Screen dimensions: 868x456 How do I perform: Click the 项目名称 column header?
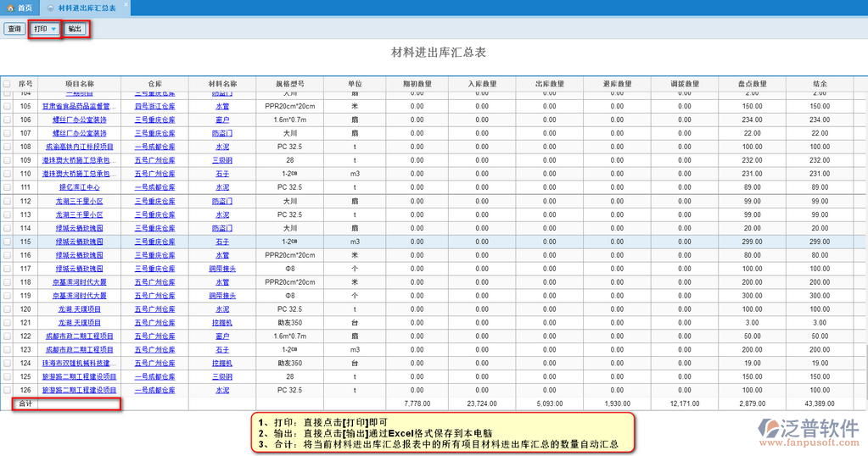click(x=80, y=85)
